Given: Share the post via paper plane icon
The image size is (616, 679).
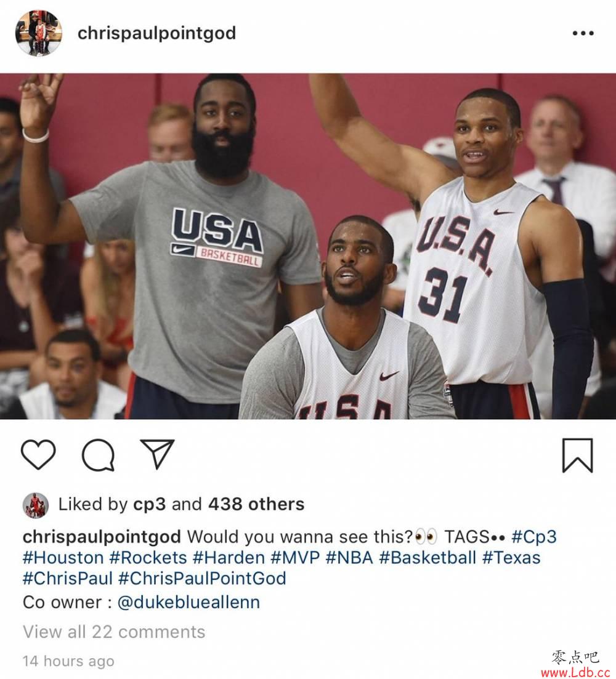Looking at the screenshot, I should tap(157, 454).
